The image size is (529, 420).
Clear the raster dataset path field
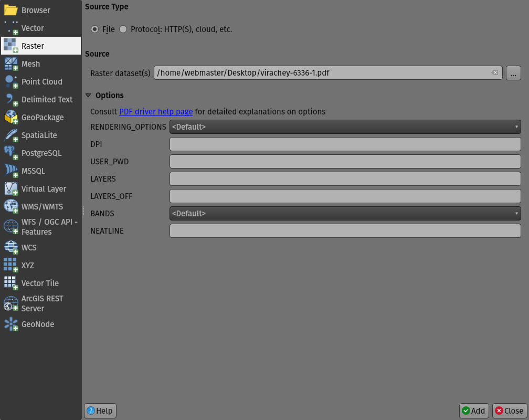point(495,72)
